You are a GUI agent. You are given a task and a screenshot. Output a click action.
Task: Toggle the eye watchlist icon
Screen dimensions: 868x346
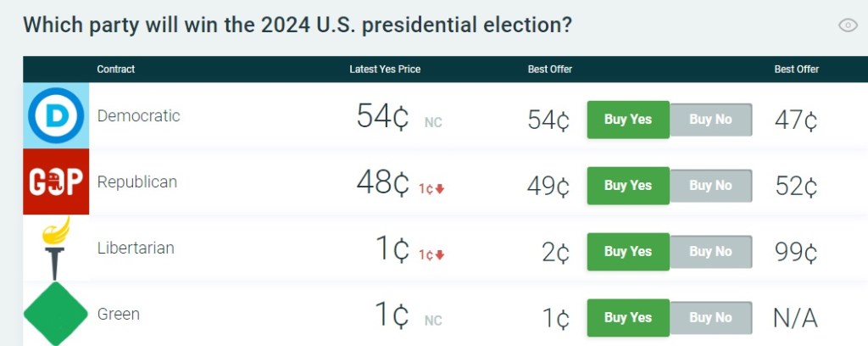pyautogui.click(x=848, y=25)
